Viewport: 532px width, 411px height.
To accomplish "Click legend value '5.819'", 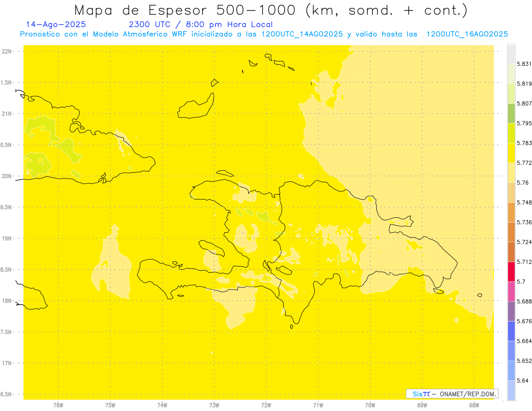I will [x=524, y=84].
